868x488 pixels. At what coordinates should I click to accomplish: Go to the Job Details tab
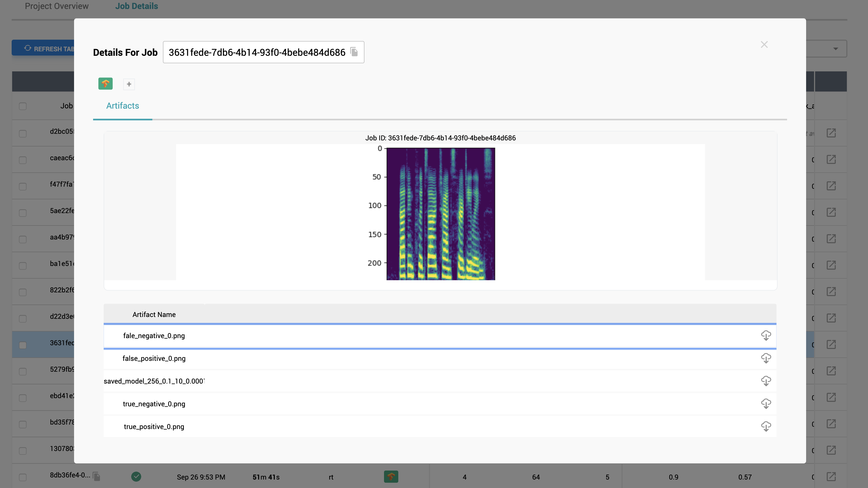(136, 6)
